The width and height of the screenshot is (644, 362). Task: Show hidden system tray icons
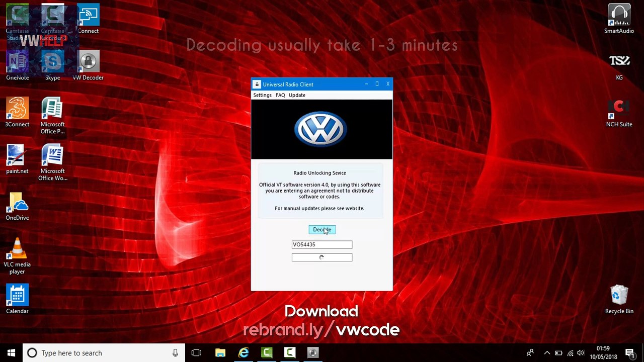point(547,353)
